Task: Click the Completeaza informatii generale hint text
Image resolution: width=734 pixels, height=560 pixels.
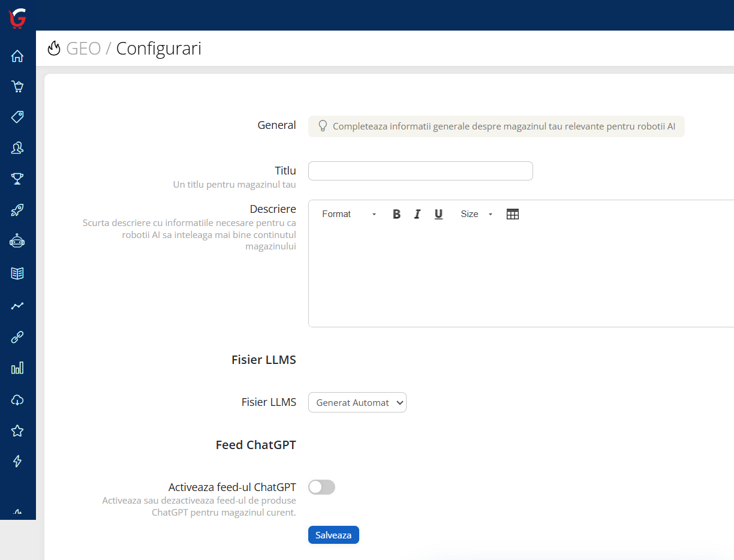Action: coord(504,127)
